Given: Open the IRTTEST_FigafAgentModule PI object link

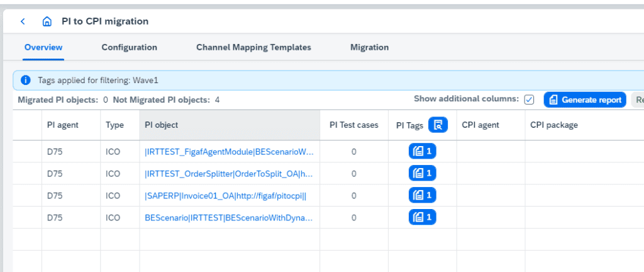Looking at the screenshot, I should pos(229,152).
